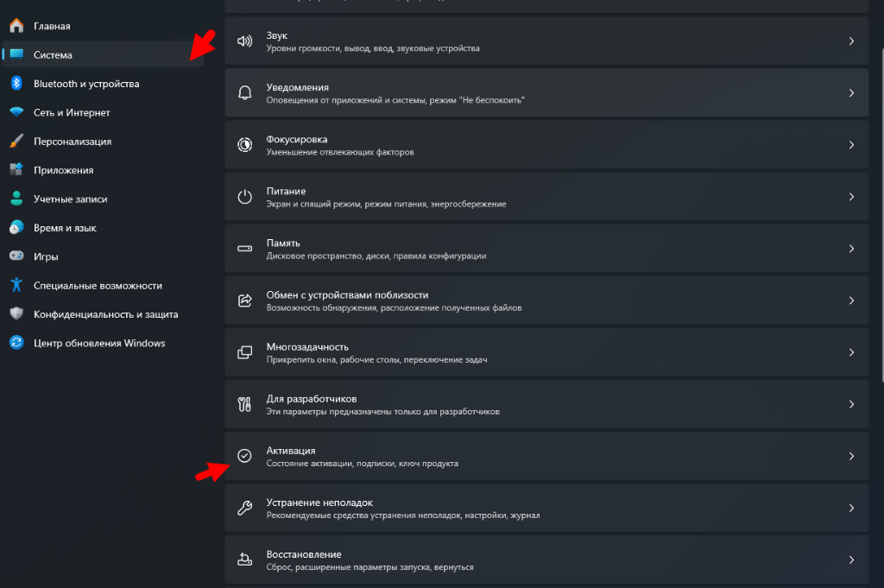Open Сеть и Интернет section

(72, 112)
